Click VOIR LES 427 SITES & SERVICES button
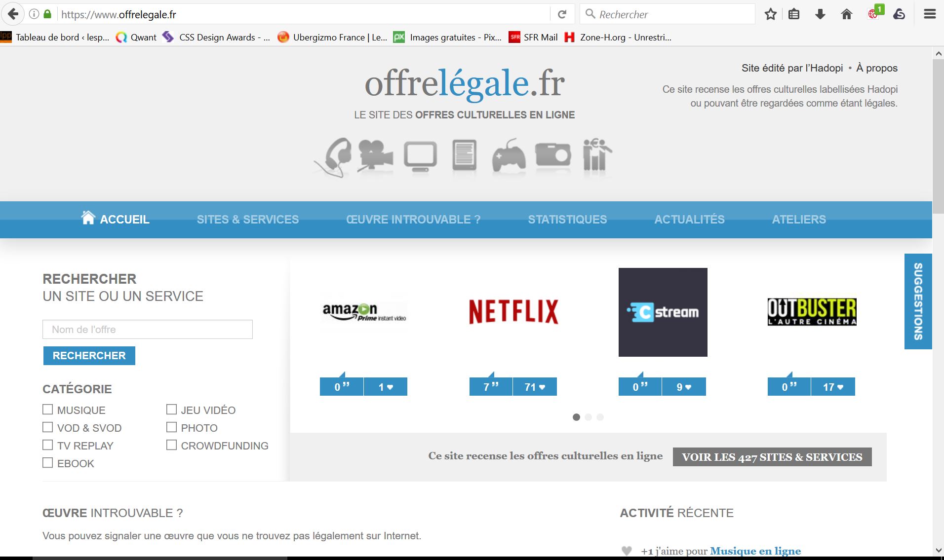 [772, 457]
